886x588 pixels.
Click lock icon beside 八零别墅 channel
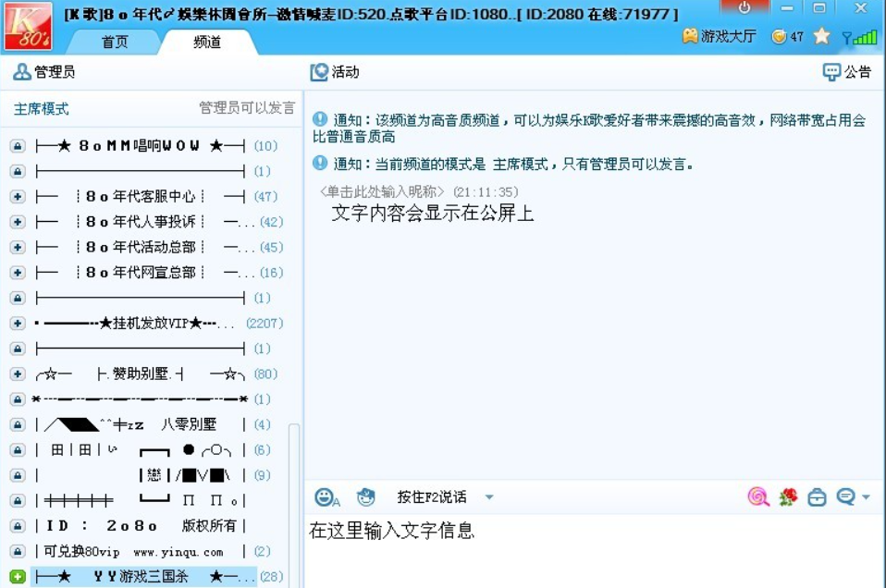(18, 424)
